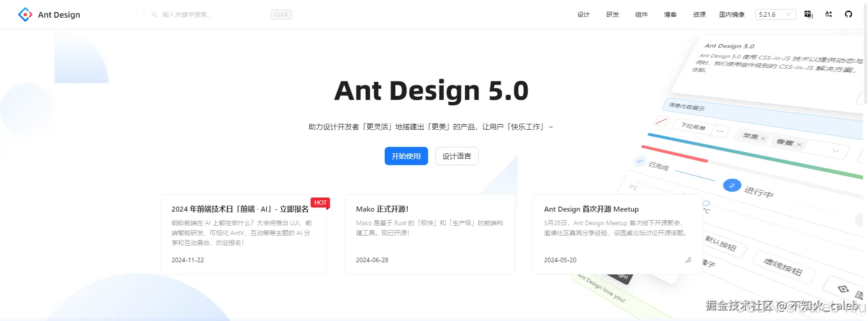This screenshot has width=868, height=321.
Task: Open the GitHub repository icon
Action: 849,14
